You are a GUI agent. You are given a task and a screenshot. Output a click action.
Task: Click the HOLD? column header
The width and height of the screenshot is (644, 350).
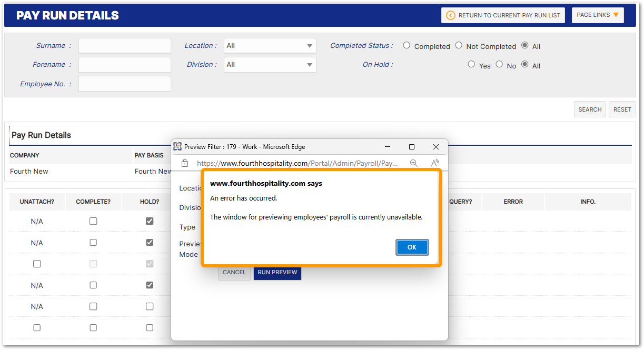click(150, 202)
